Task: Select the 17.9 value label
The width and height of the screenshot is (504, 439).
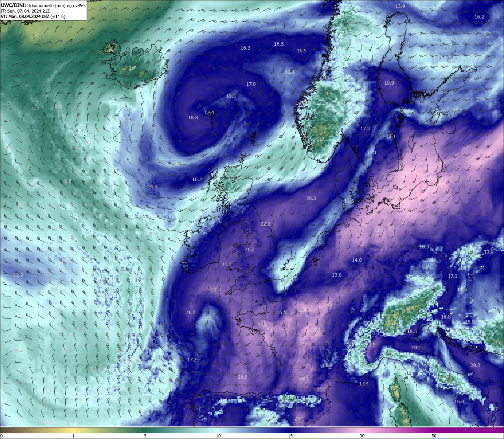Action: pos(489,252)
